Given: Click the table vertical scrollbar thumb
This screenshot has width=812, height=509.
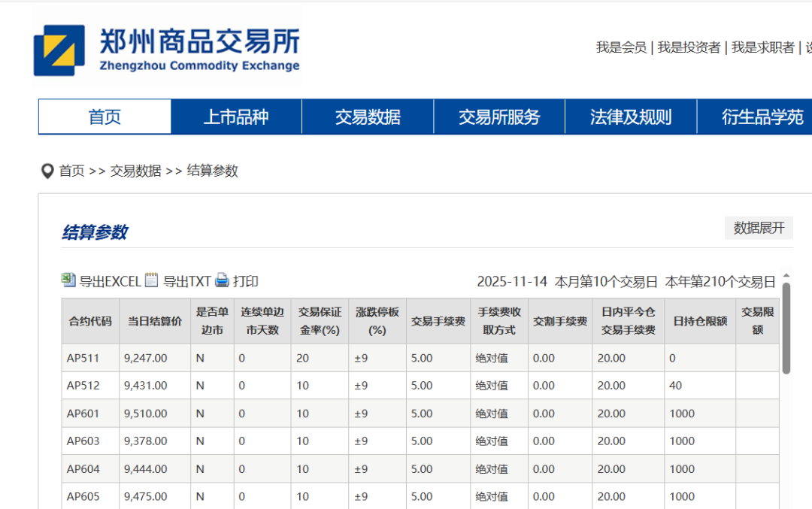Looking at the screenshot, I should [786, 328].
